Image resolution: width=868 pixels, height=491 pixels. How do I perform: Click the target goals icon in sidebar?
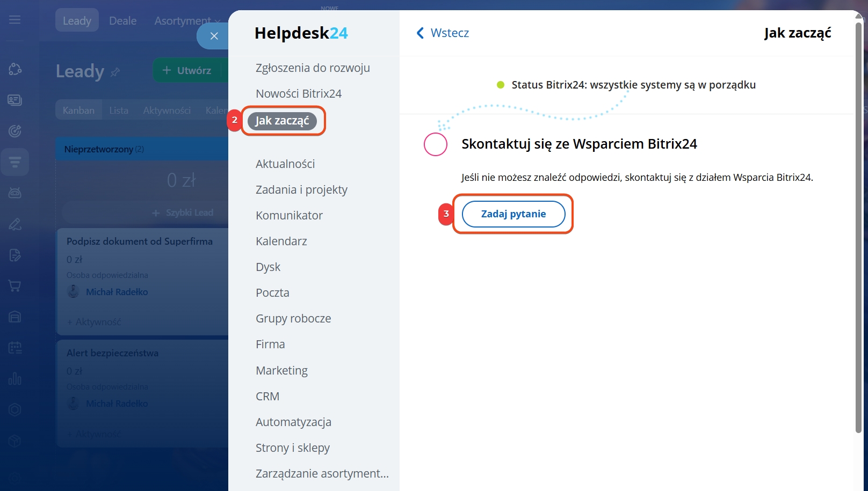click(x=15, y=131)
